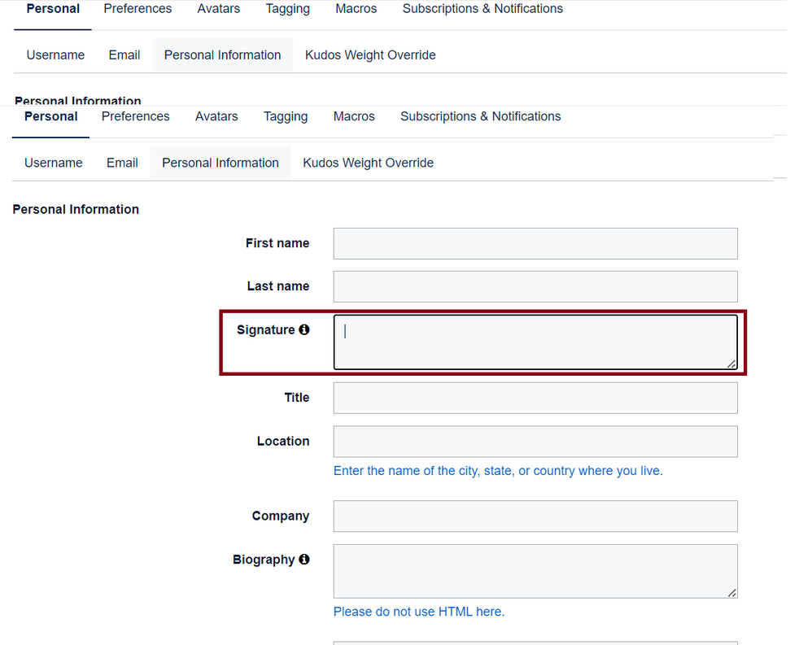Click the 'First name' label
Image resolution: width=812 pixels, height=645 pixels.
pyautogui.click(x=277, y=242)
